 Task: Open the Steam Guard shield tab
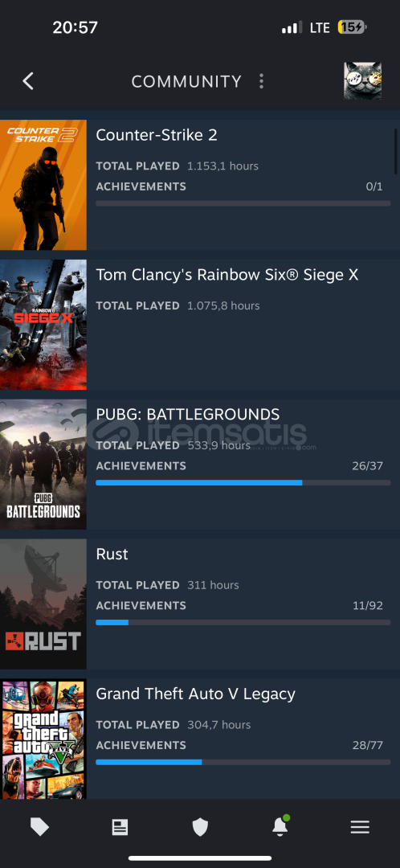click(200, 827)
